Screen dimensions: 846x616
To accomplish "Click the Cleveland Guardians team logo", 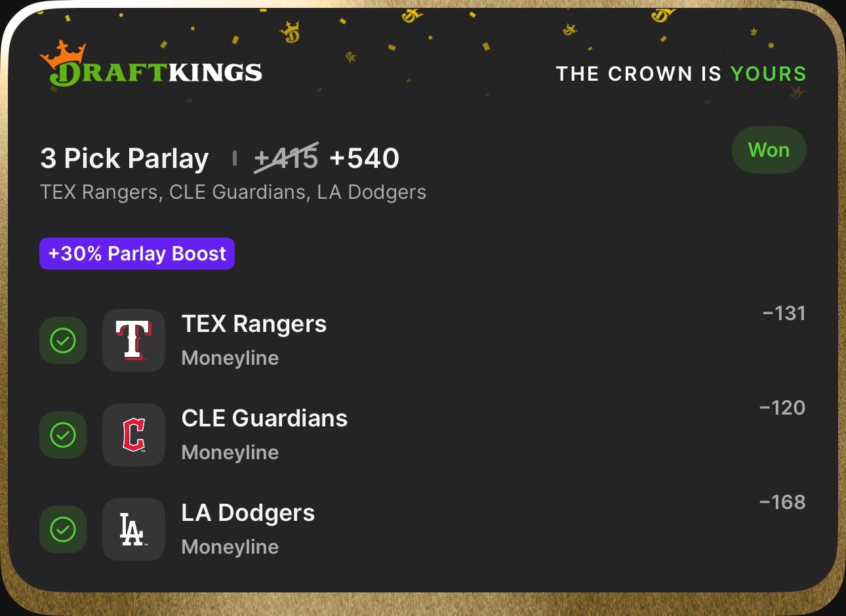I will coord(134,435).
